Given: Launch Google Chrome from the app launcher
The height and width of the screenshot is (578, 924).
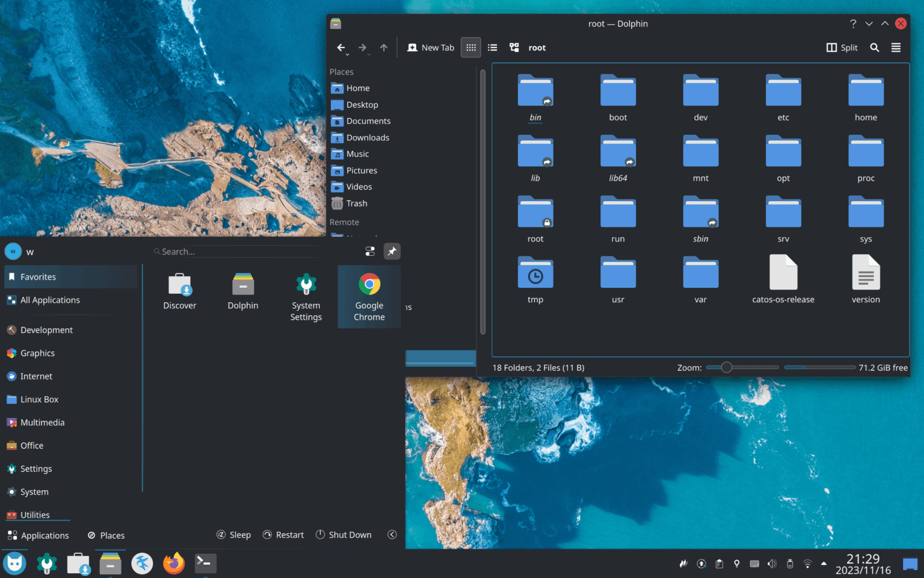Looking at the screenshot, I should [x=369, y=296].
